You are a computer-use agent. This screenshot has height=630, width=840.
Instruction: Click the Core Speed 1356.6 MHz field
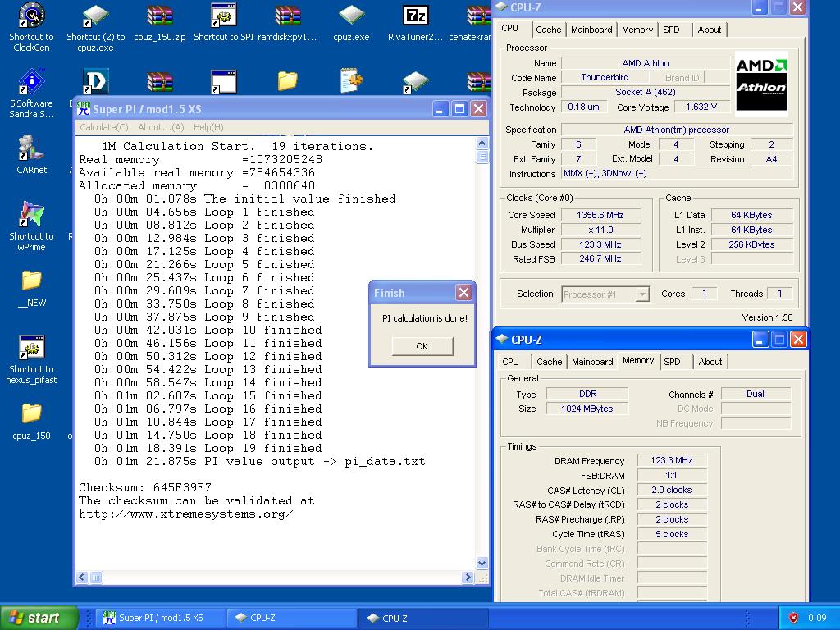tap(600, 215)
